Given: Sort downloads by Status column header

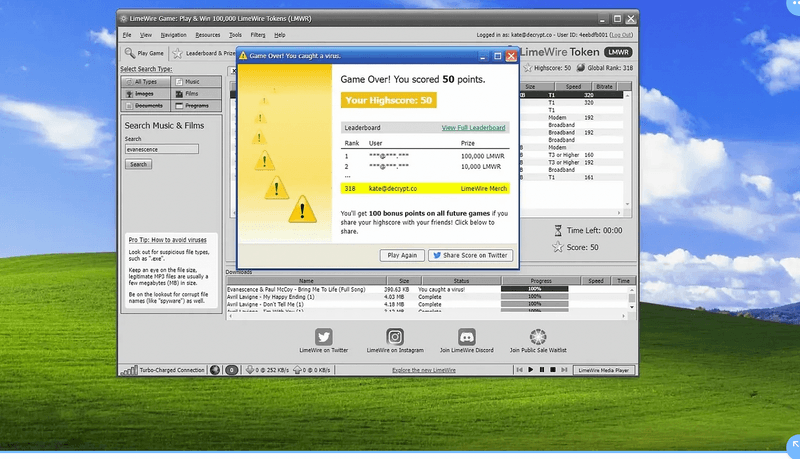Looking at the screenshot, I should [x=461, y=280].
